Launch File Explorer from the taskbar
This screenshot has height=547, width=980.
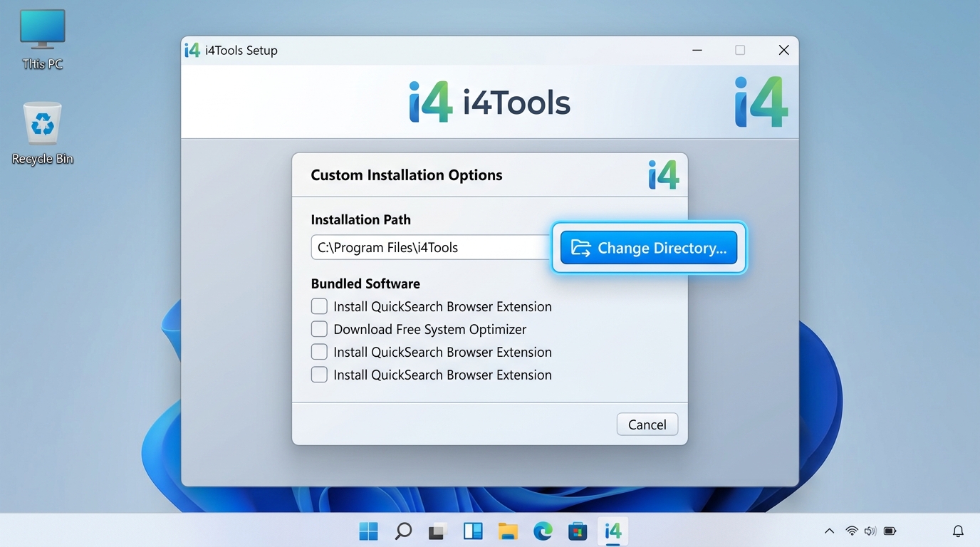[x=508, y=531]
